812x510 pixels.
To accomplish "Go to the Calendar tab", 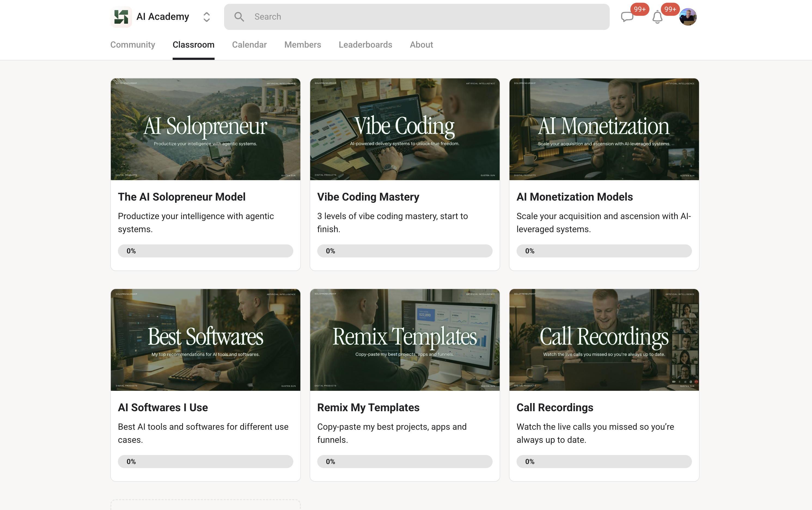I will coord(249,44).
